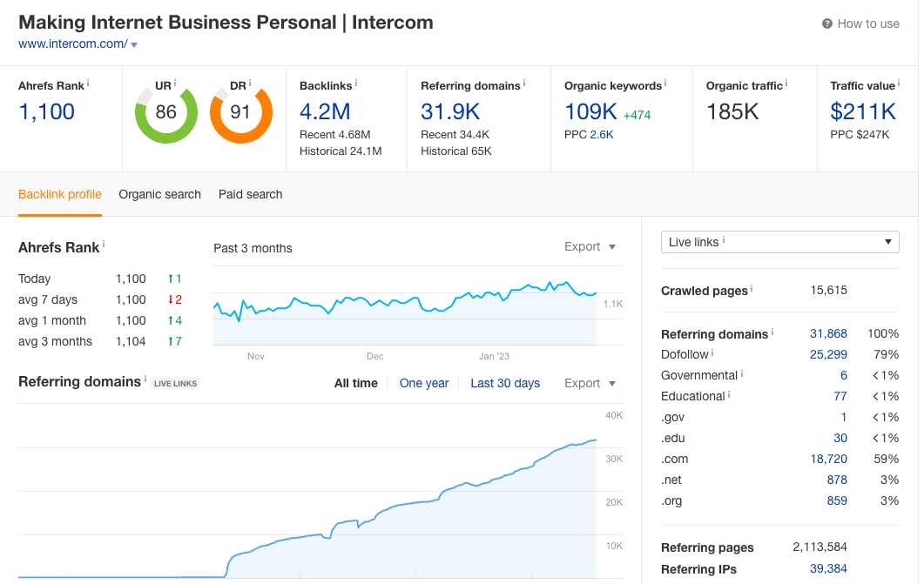Click the How to use help icon

(826, 23)
